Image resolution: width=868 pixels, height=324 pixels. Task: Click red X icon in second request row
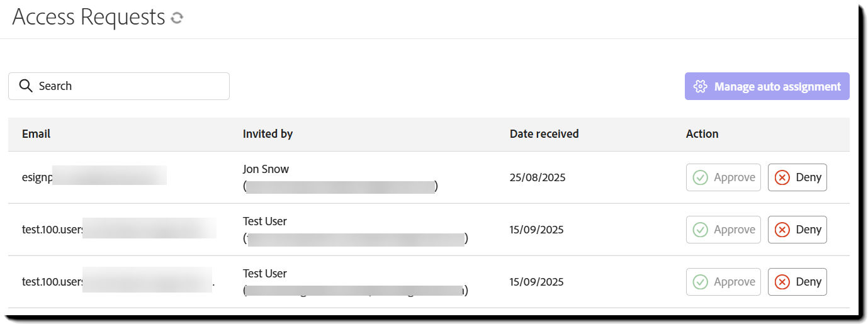pyautogui.click(x=782, y=230)
